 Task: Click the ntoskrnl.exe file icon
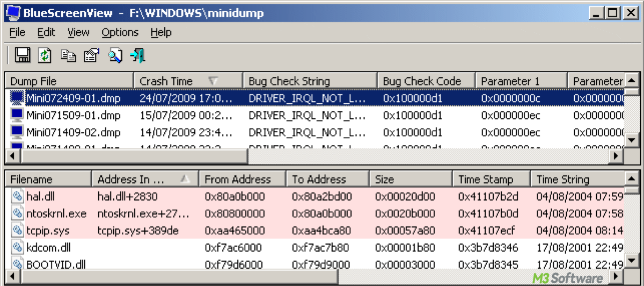pos(17,213)
